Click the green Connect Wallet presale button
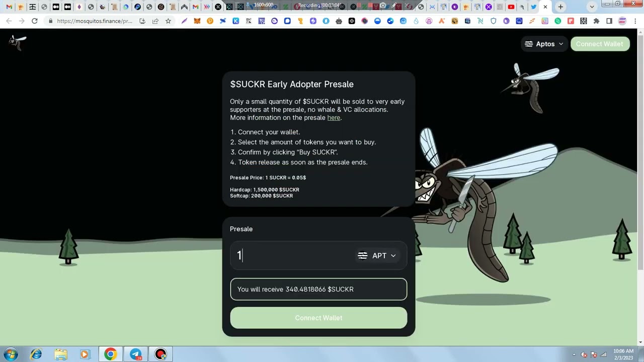644x362 pixels. [318, 318]
